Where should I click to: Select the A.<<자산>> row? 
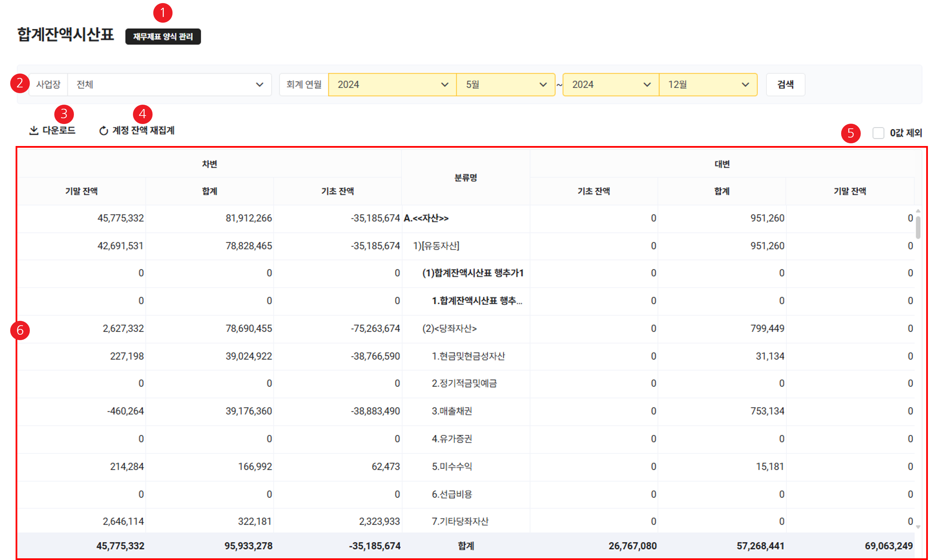426,218
